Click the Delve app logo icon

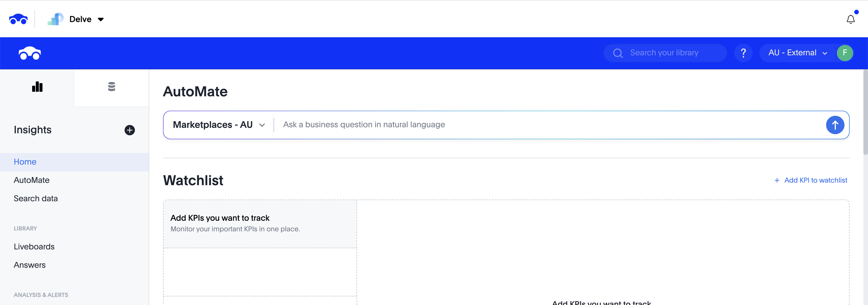pyautogui.click(x=55, y=19)
